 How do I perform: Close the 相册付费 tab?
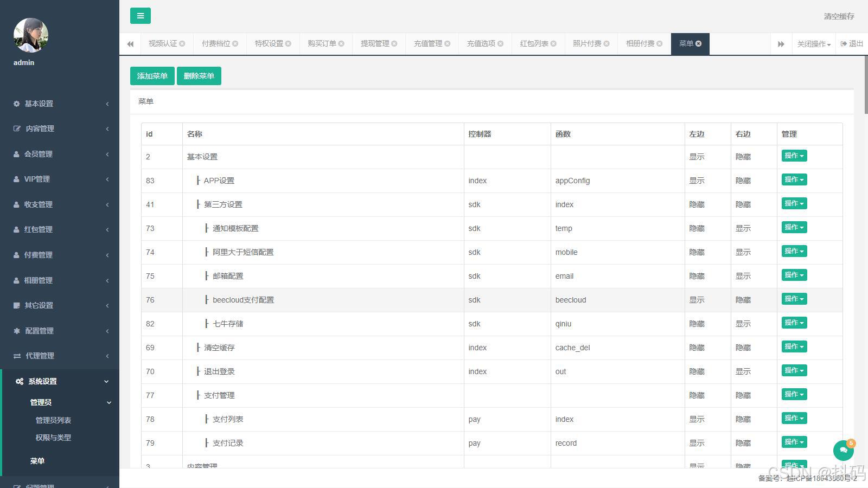pos(660,44)
